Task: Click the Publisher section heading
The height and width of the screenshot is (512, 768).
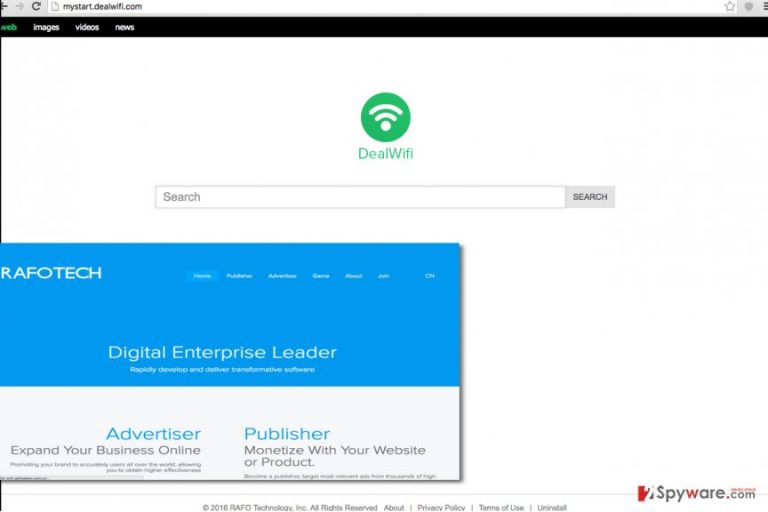Action: [287, 434]
